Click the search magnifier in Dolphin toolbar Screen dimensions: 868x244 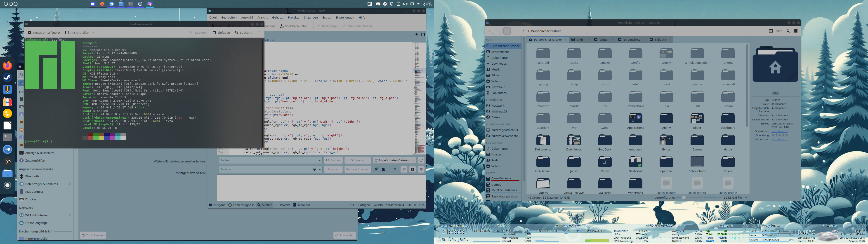[x=788, y=31]
